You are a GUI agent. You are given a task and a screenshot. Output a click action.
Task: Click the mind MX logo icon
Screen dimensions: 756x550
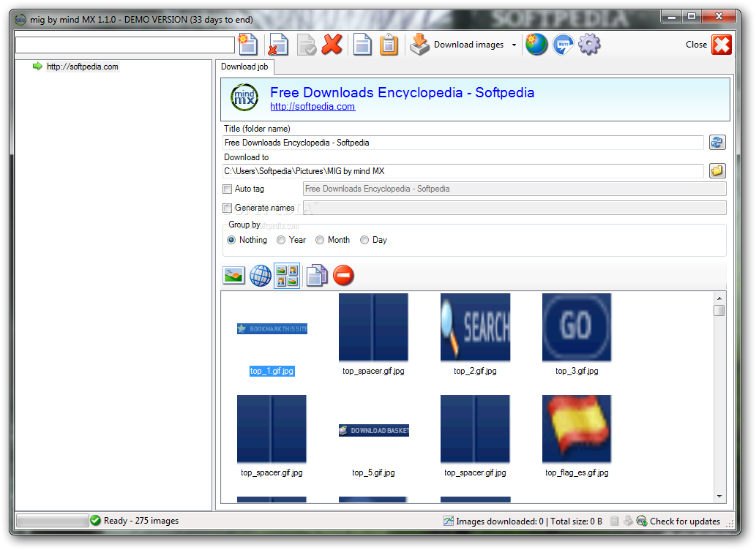[244, 97]
